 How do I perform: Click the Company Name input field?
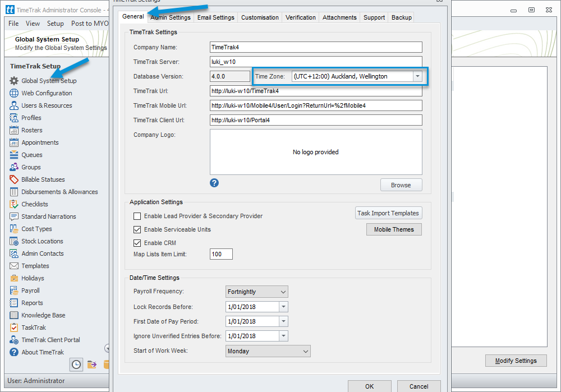(x=316, y=47)
